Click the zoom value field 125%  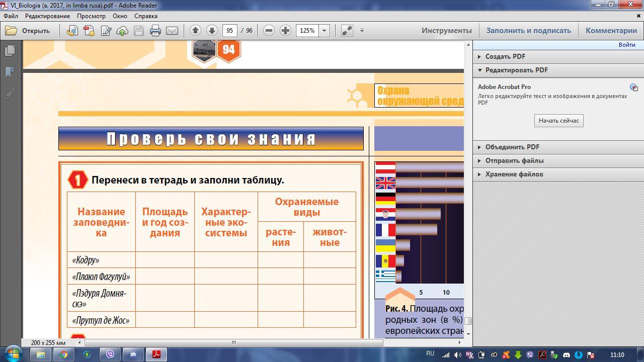(307, 31)
